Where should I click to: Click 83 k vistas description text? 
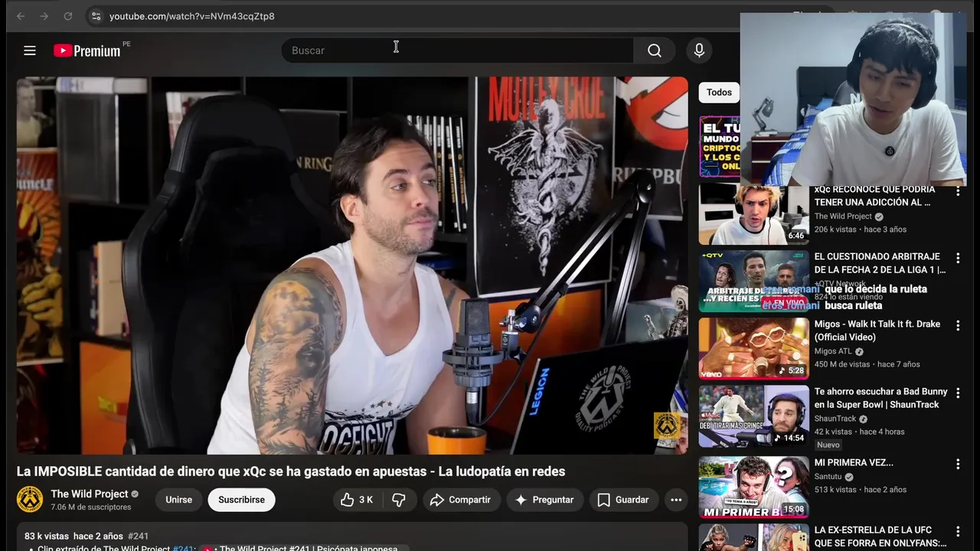pyautogui.click(x=47, y=536)
